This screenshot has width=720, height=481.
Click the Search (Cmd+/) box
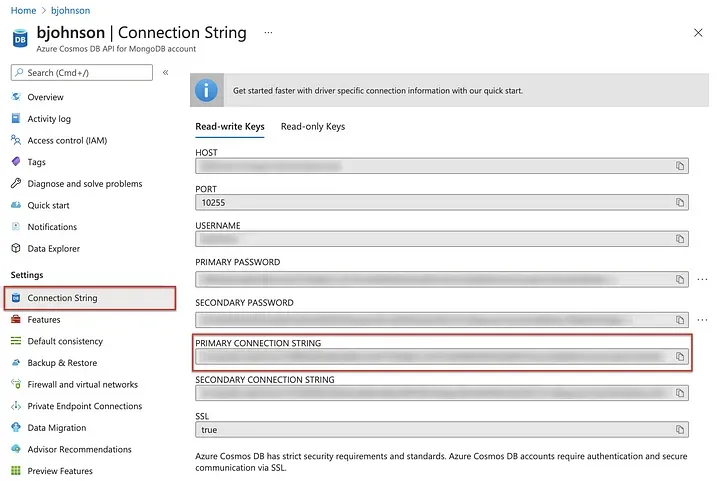click(x=82, y=73)
